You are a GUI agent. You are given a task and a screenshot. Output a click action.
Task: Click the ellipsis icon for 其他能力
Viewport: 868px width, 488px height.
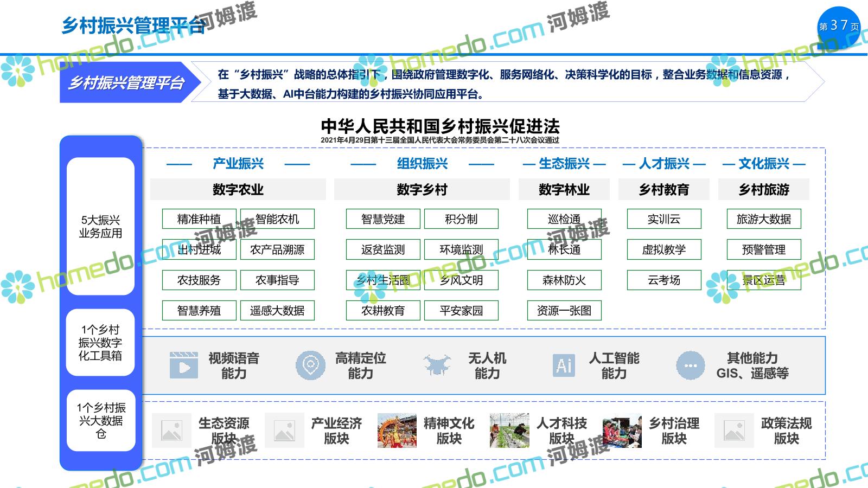tap(691, 365)
